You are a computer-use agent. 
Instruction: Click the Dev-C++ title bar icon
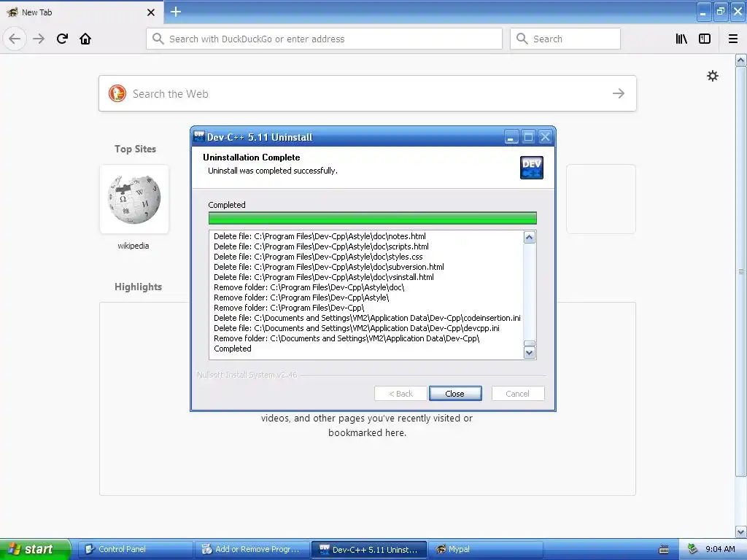[x=198, y=136]
